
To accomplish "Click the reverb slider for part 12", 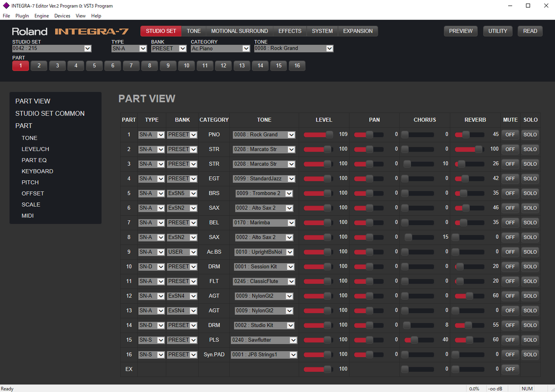I will (x=469, y=296).
